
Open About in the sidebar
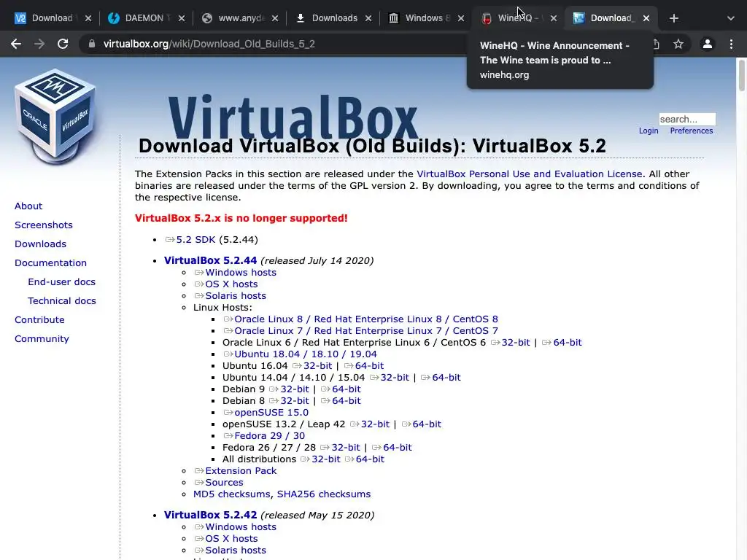[x=28, y=206]
